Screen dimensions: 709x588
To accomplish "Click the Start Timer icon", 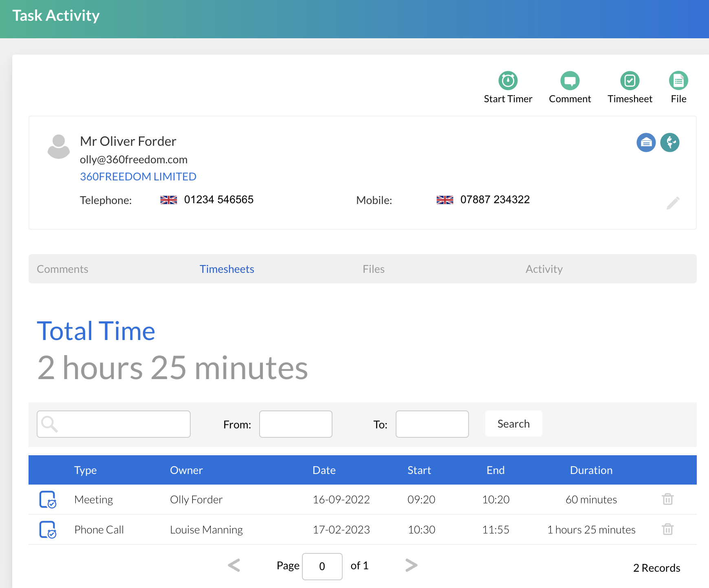I will [x=508, y=81].
